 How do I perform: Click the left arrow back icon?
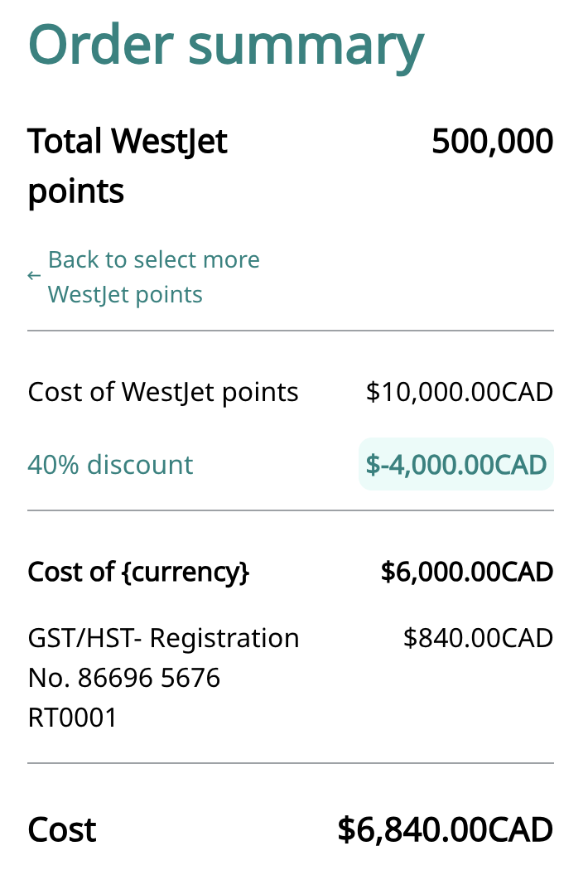tap(34, 276)
